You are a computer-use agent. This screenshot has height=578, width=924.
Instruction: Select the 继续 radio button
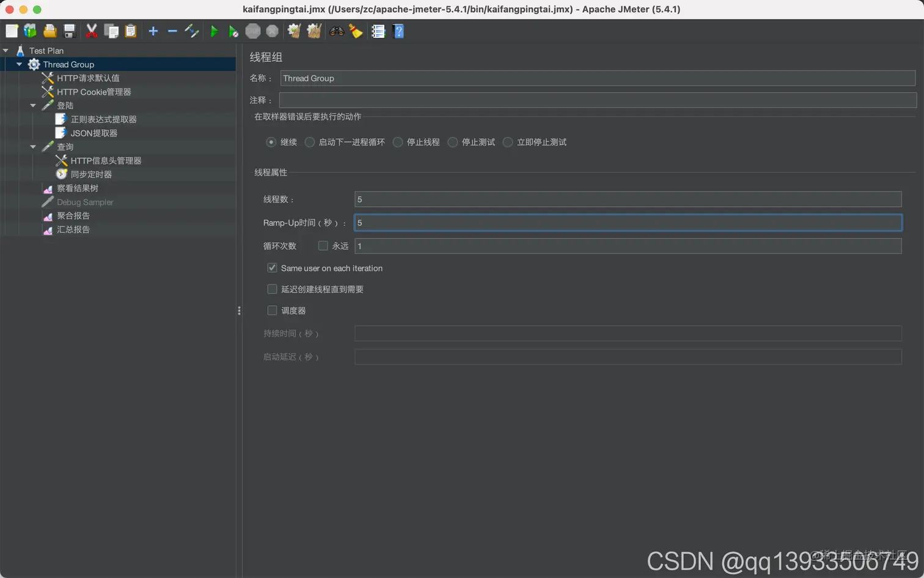point(271,142)
